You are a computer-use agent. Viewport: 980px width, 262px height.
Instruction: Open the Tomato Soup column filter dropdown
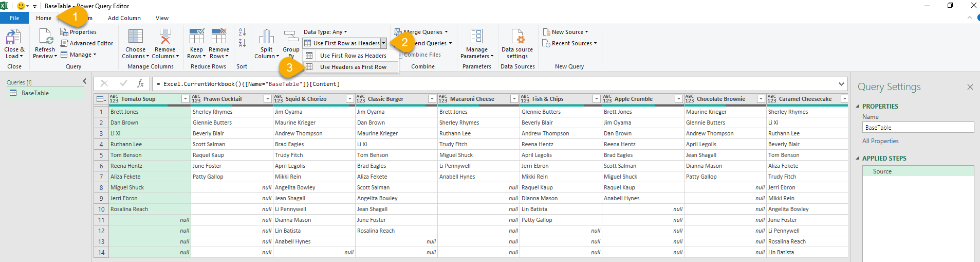pyautogui.click(x=186, y=99)
